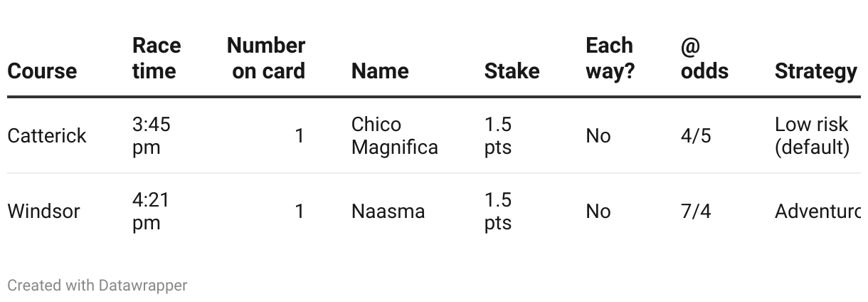The height and width of the screenshot is (302, 868).
Task: Click the Race time column header
Action: pyautogui.click(x=157, y=58)
